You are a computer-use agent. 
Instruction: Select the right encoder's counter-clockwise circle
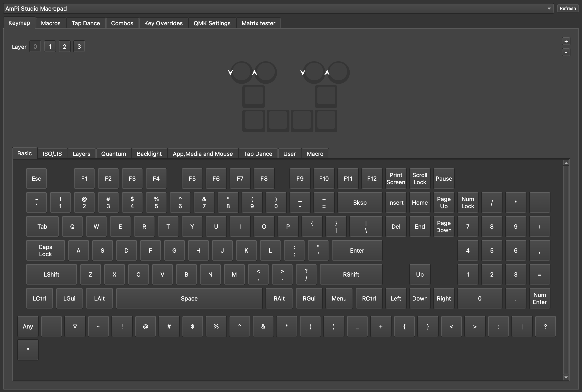[x=314, y=73]
